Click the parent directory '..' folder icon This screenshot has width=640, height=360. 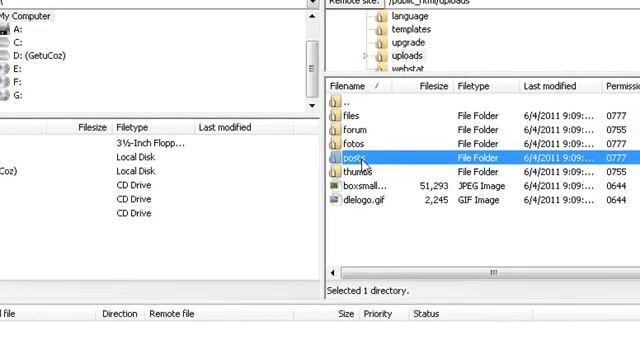(x=335, y=102)
